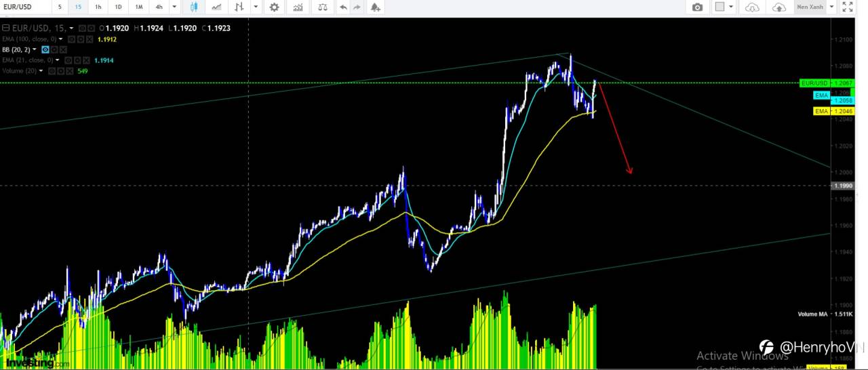This screenshot has height=370, width=868.
Task: Switch to 1M timeframe
Action: [139, 7]
